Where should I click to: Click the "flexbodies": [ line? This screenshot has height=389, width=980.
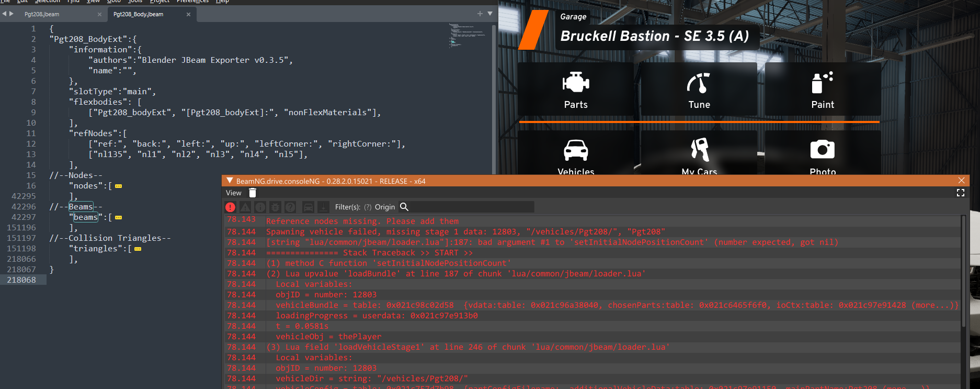point(105,102)
